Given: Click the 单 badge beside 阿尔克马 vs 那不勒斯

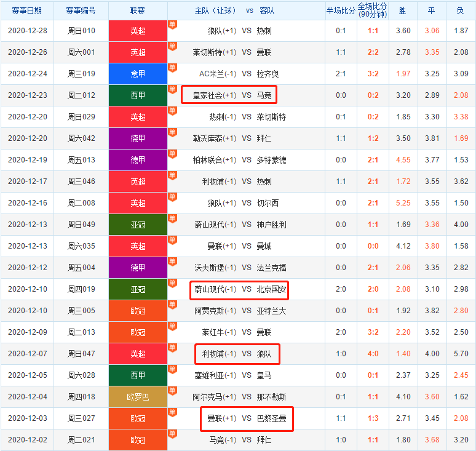Looking at the screenshot, I should [x=172, y=391].
